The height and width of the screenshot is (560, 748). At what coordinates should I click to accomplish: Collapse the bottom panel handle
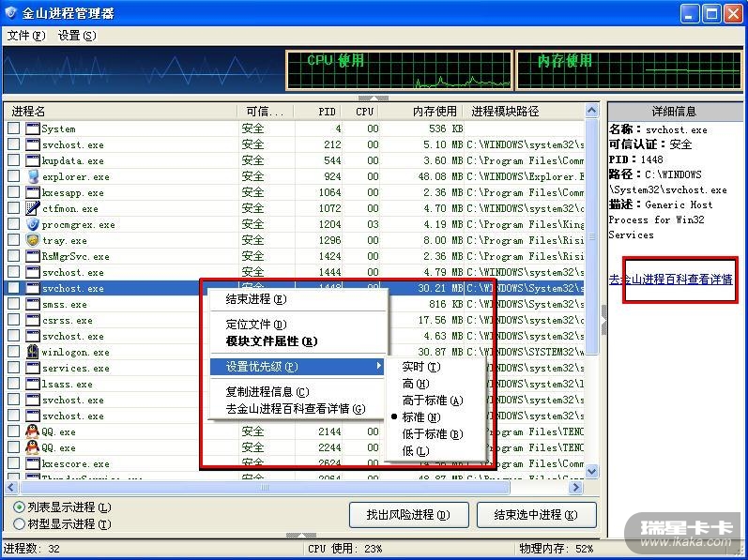(x=301, y=536)
